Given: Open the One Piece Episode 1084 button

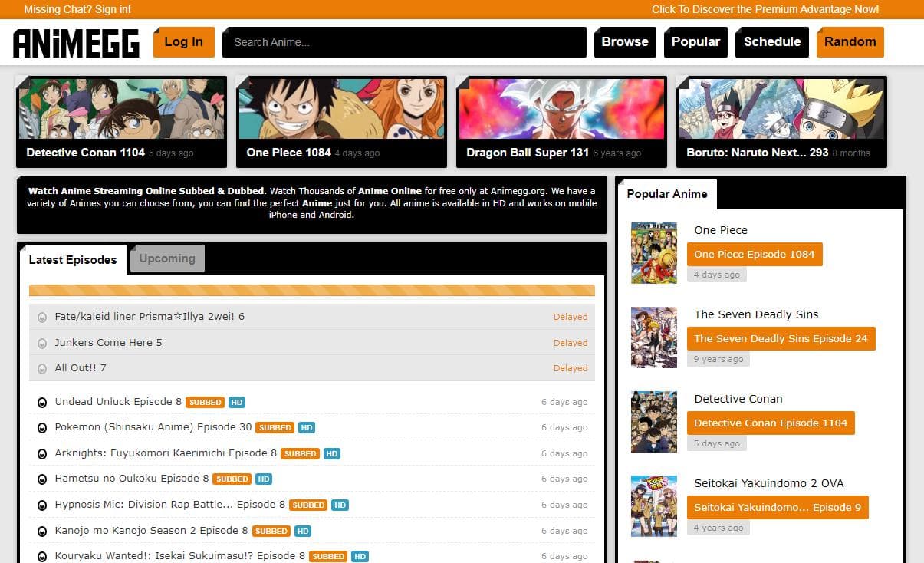Looking at the screenshot, I should [755, 255].
